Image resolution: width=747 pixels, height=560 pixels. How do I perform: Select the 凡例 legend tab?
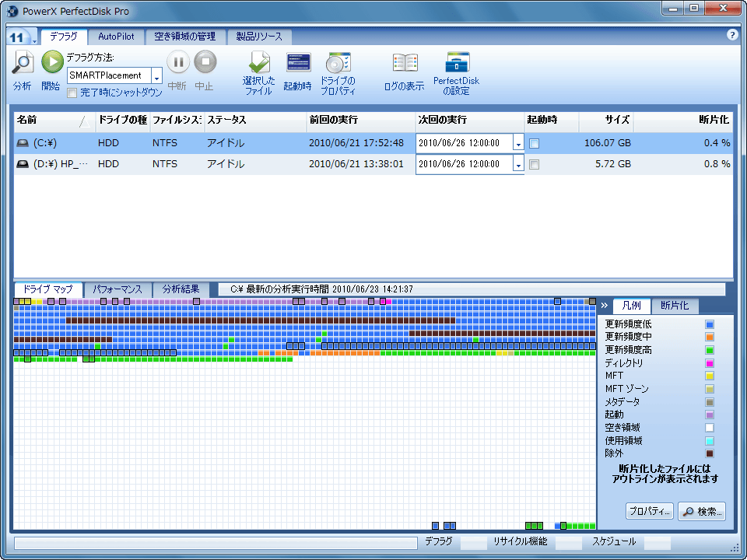coord(632,306)
